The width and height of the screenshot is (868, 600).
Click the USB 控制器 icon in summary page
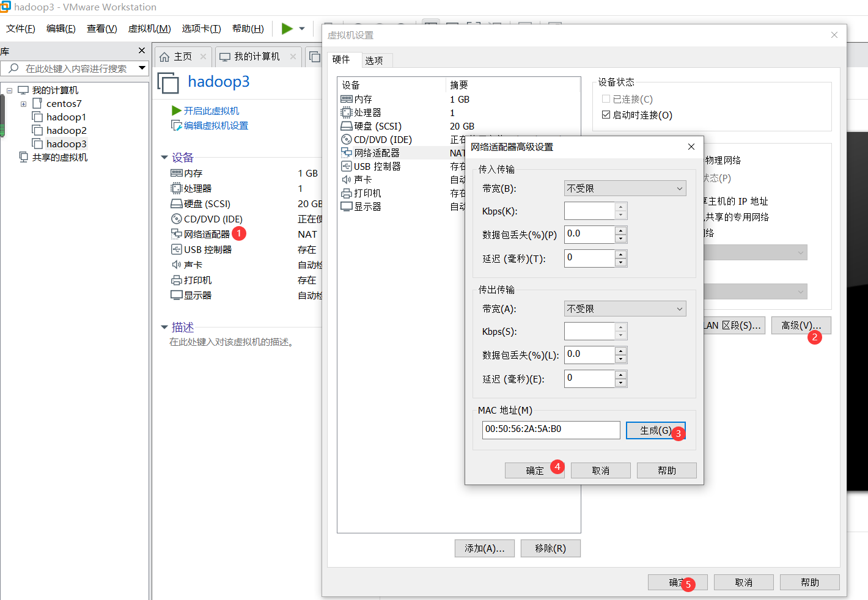pos(177,249)
